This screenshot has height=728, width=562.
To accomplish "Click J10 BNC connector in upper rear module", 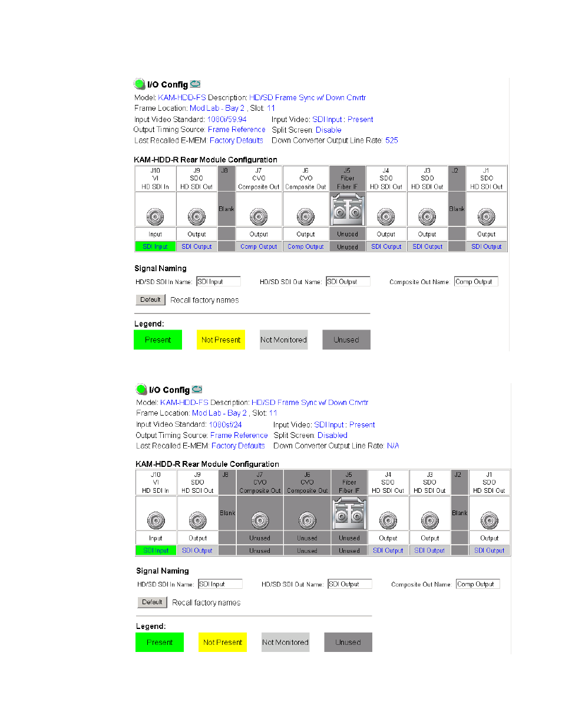I will [x=155, y=217].
